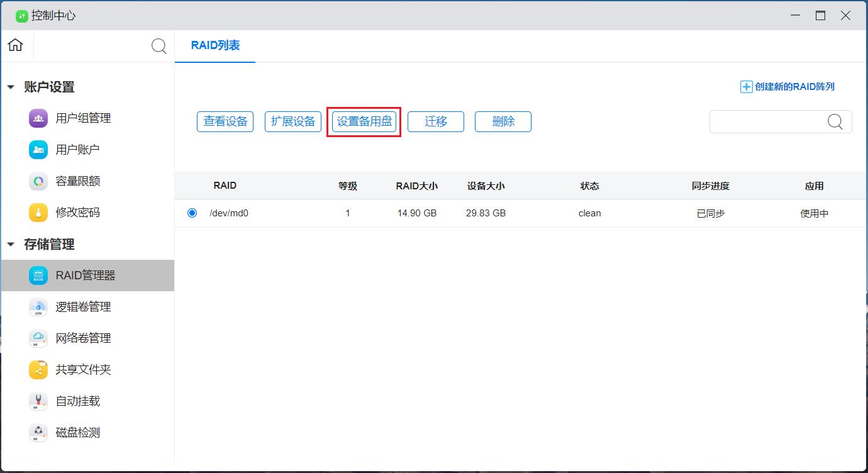
Task: Click the 修改密码 yellow icon
Action: pyautogui.click(x=38, y=213)
